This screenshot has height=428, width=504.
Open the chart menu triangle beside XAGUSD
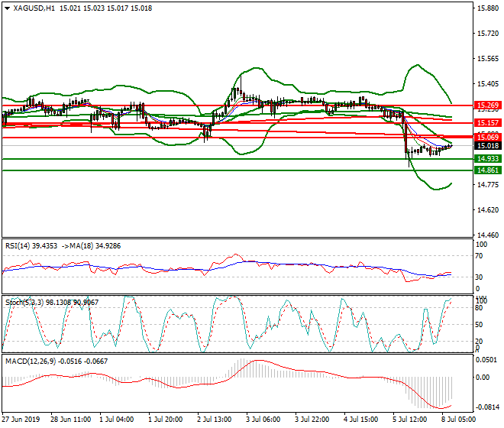tap(6, 8)
